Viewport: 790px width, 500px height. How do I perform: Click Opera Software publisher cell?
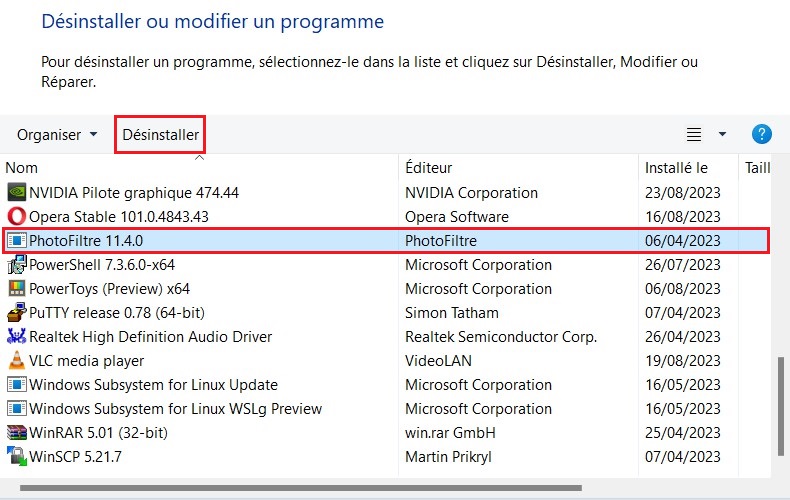pos(456,217)
